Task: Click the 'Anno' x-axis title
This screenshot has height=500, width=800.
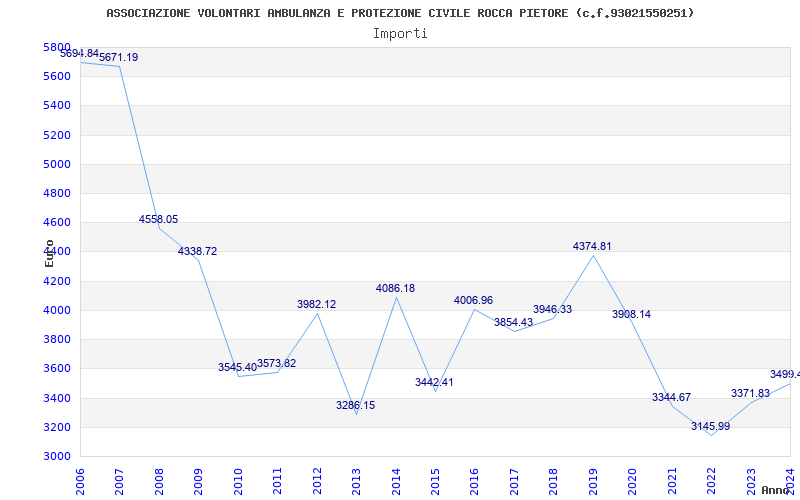Action: pyautogui.click(x=776, y=490)
